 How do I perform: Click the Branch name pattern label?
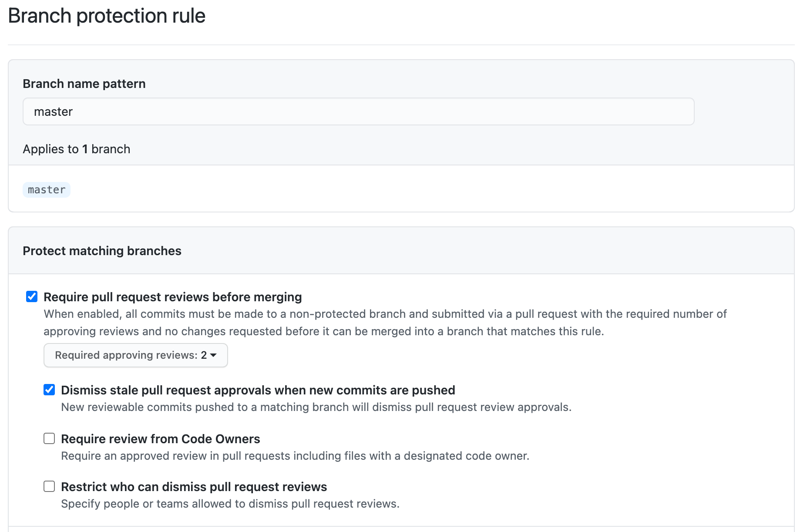pos(84,84)
